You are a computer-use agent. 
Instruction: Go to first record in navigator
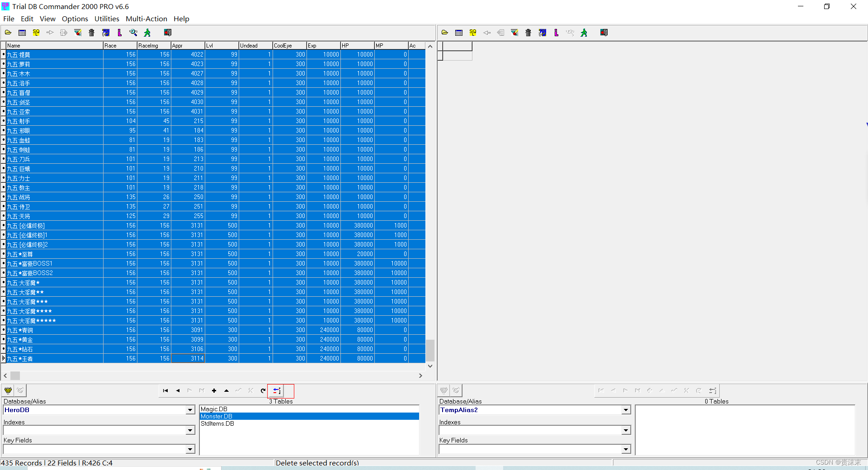click(165, 391)
